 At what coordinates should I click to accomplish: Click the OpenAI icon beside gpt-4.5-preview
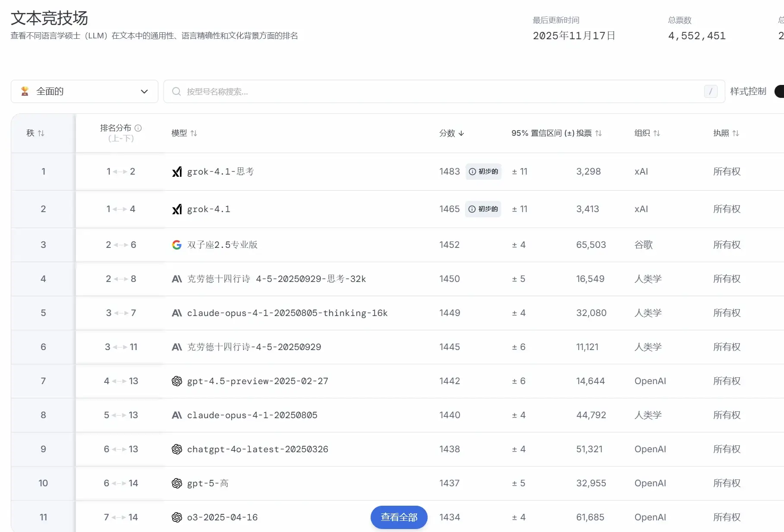[x=176, y=381]
